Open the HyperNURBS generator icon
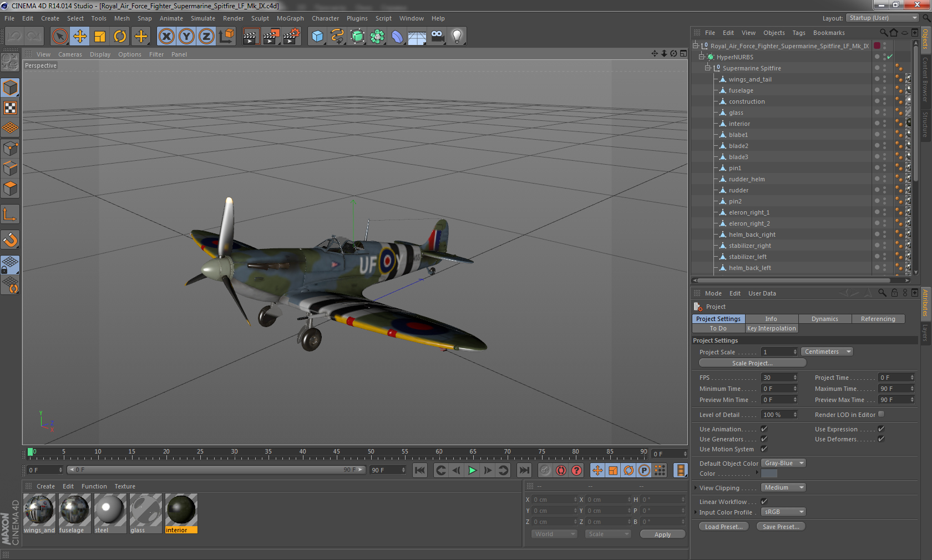Screen dimensions: 932x560 pyautogui.click(x=357, y=37)
